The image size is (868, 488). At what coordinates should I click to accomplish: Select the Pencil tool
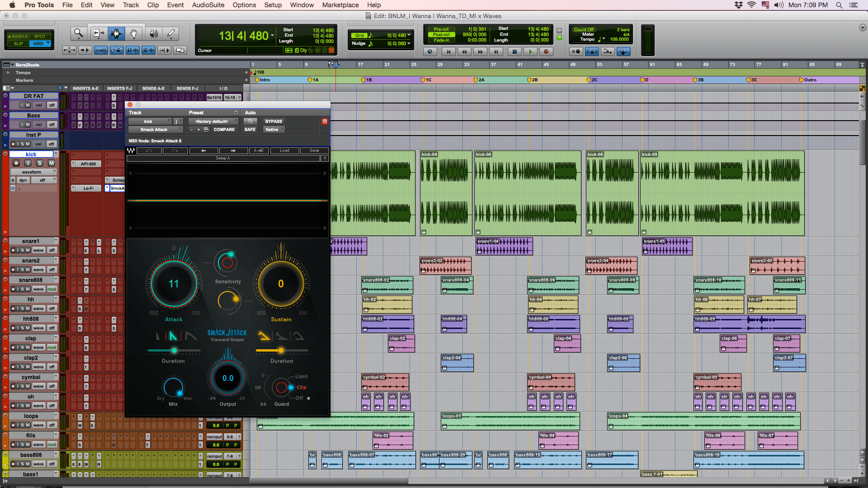[171, 33]
